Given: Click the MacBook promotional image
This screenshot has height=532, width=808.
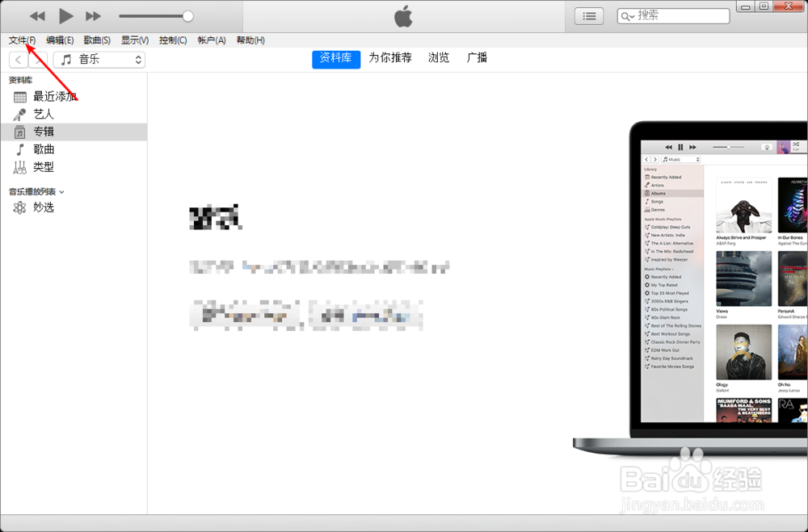Looking at the screenshot, I should pos(690,288).
